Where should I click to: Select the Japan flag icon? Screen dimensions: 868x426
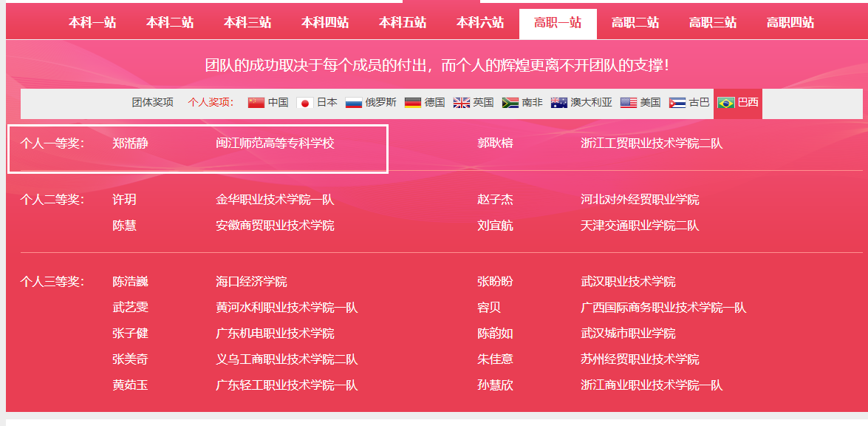tap(305, 103)
